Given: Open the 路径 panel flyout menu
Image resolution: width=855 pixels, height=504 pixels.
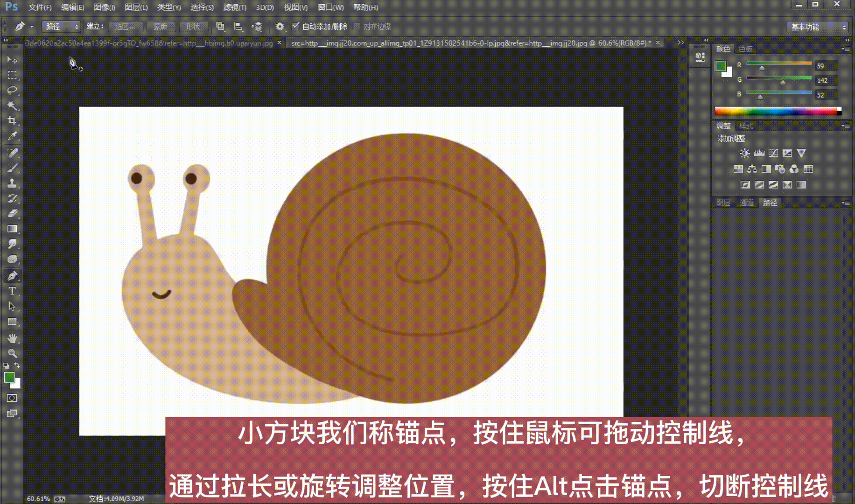Looking at the screenshot, I should click(x=845, y=203).
